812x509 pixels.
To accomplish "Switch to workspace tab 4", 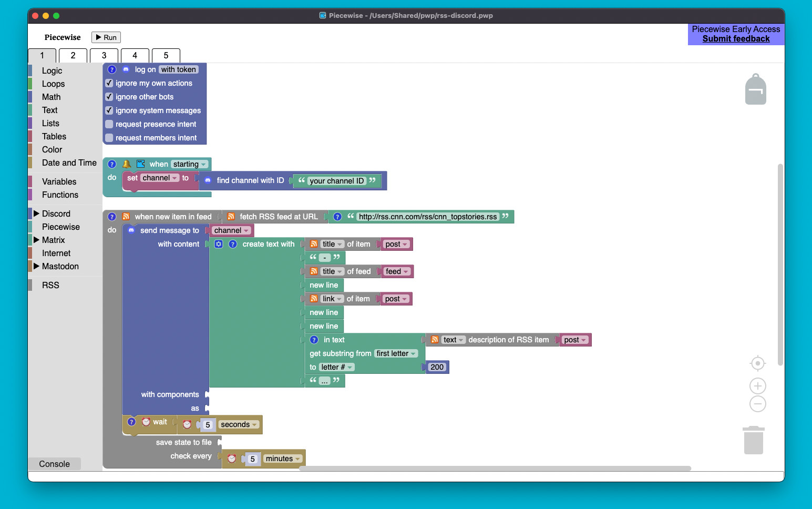I will click(x=135, y=55).
